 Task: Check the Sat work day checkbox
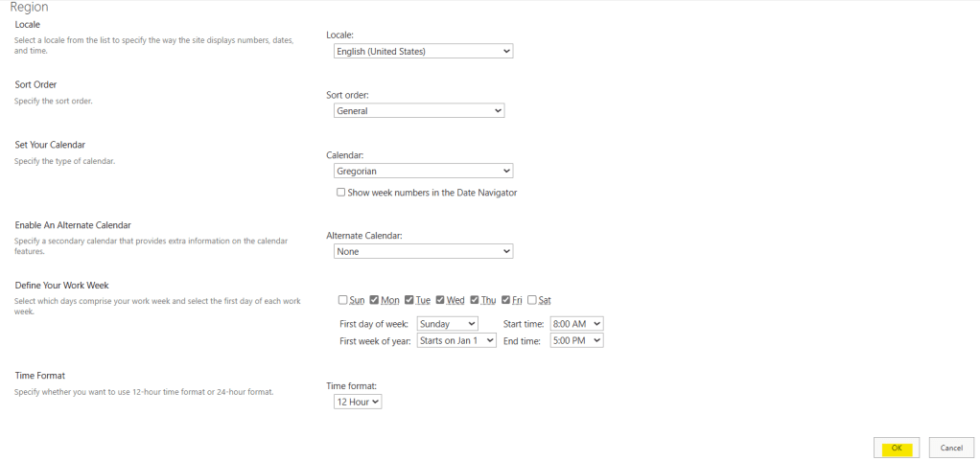point(532,300)
